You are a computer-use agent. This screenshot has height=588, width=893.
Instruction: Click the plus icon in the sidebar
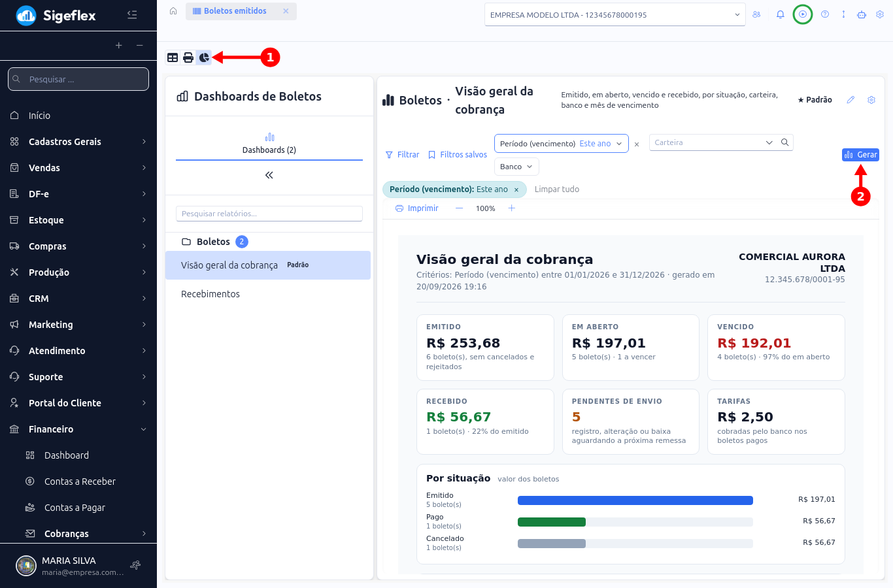click(119, 45)
